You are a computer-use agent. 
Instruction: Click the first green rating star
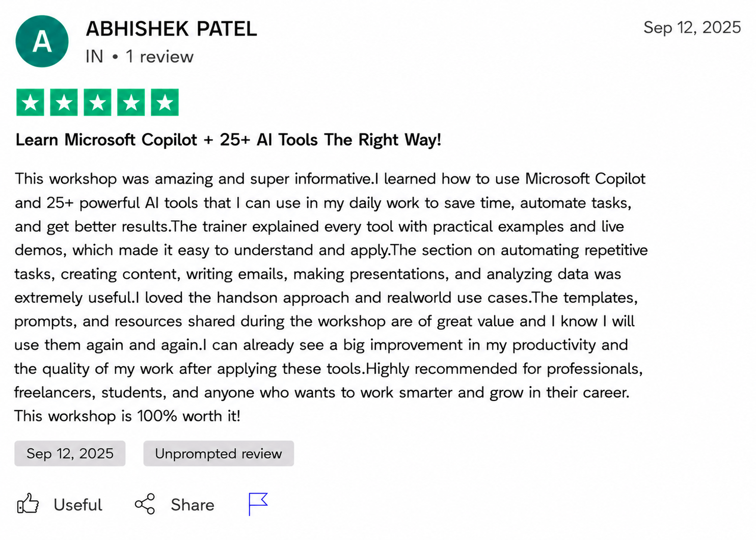coord(30,102)
